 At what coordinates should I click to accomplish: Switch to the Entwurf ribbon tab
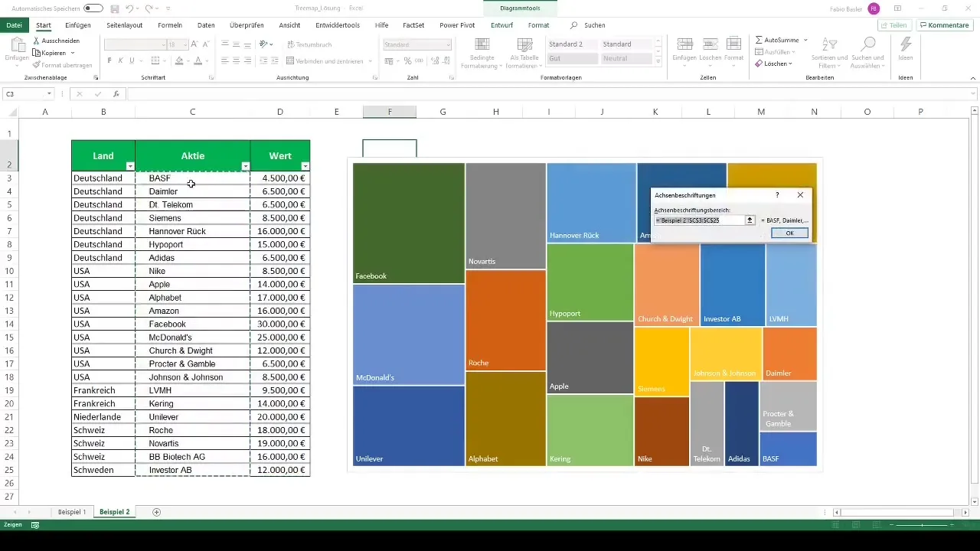502,25
